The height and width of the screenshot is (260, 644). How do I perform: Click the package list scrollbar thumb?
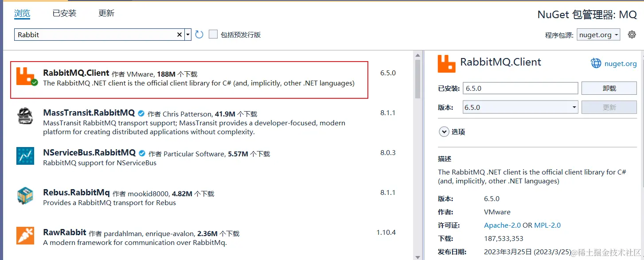[x=418, y=78]
